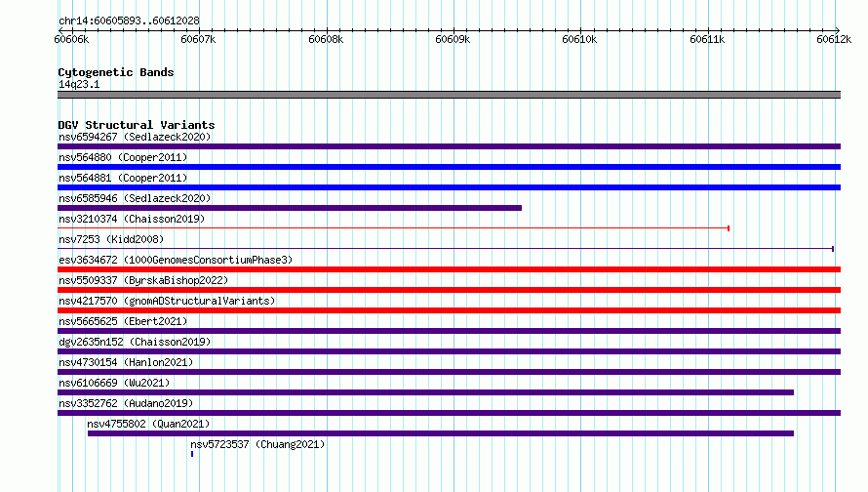Click nsv5665625 (Ebert2021) label
The image size is (868, 492).
click(x=123, y=321)
